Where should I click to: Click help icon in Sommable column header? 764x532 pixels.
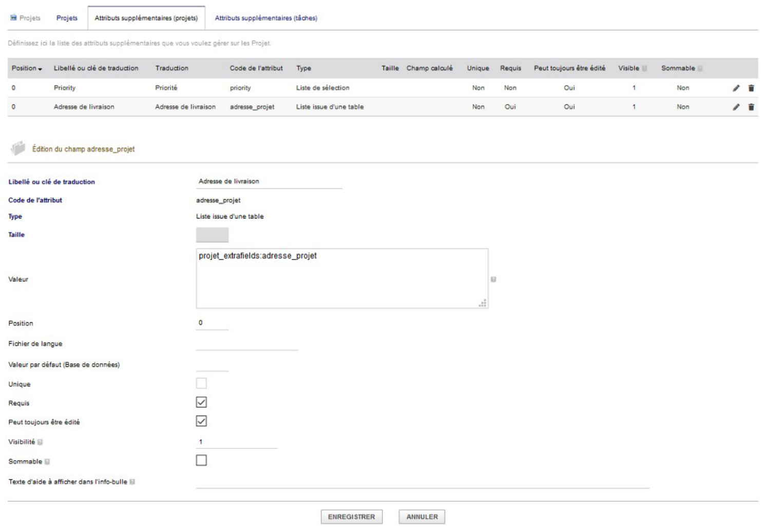click(x=700, y=68)
